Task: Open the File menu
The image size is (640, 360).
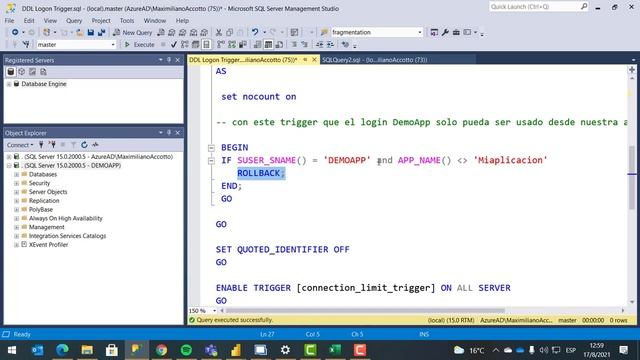Action: (9, 20)
